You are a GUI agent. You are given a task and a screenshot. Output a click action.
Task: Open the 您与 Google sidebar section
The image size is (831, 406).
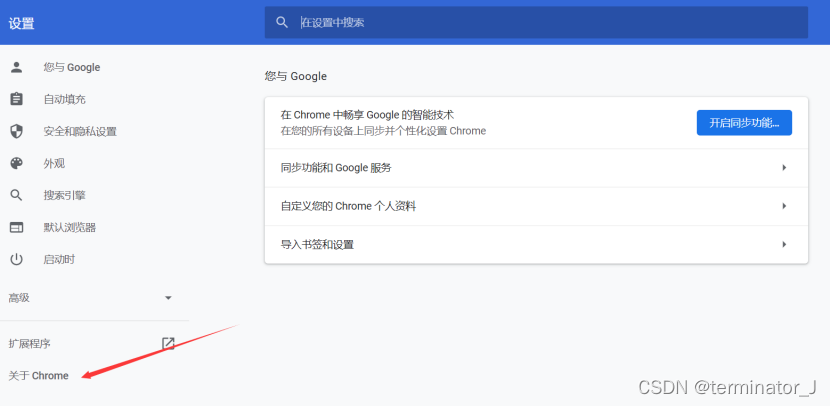[72, 67]
